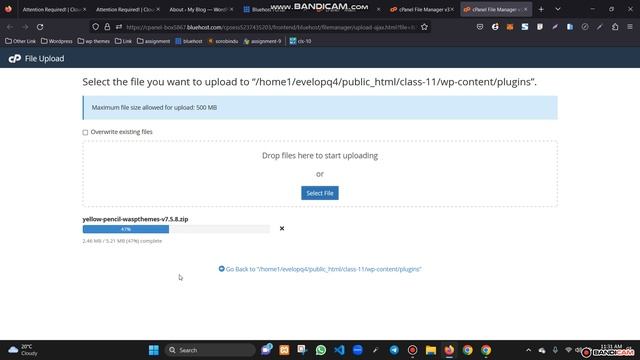
Task: Expand the list all tabs dropdown
Action: 558,9
